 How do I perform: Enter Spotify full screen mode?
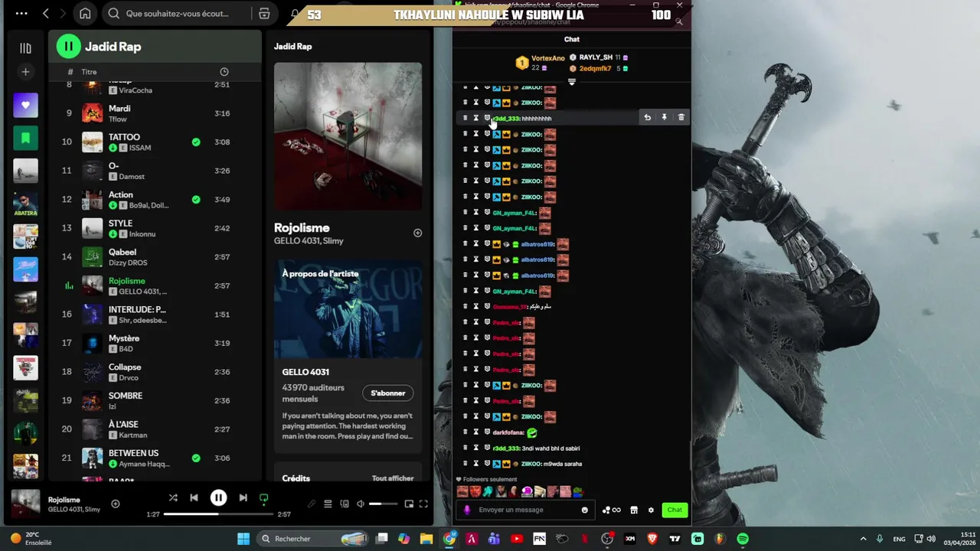tap(423, 504)
